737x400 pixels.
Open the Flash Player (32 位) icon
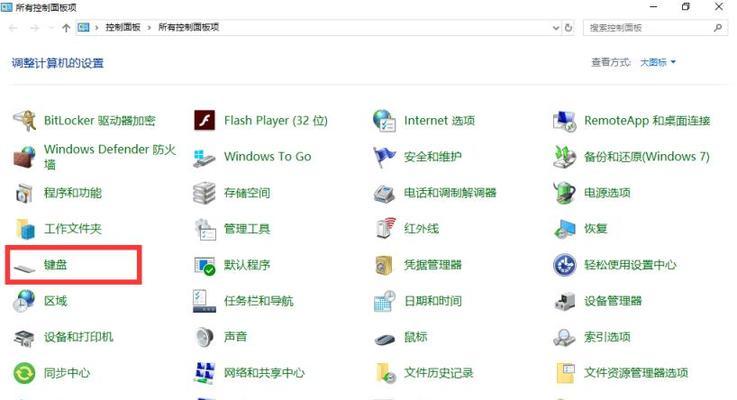(x=204, y=120)
